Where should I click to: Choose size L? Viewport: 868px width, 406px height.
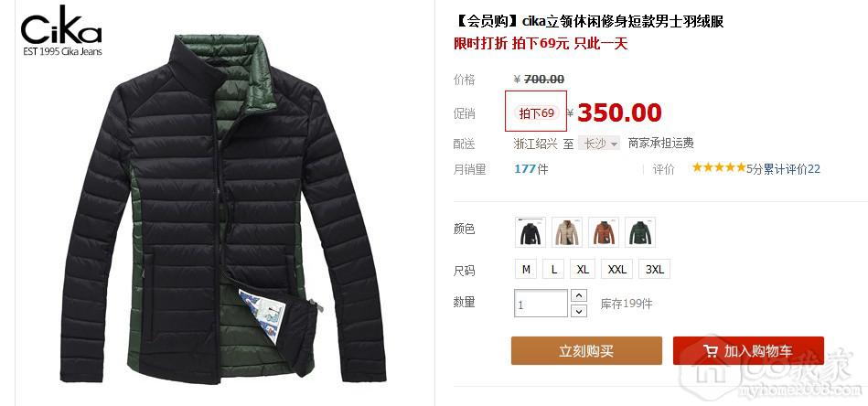click(x=553, y=270)
